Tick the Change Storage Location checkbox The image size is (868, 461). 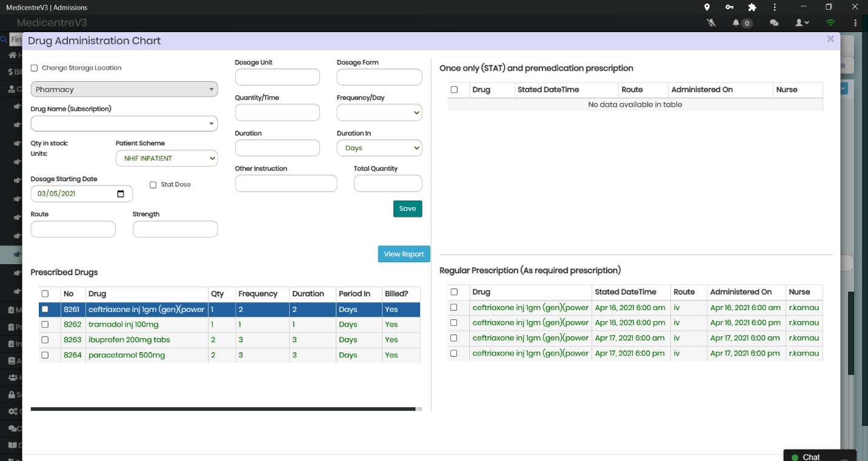coord(34,68)
